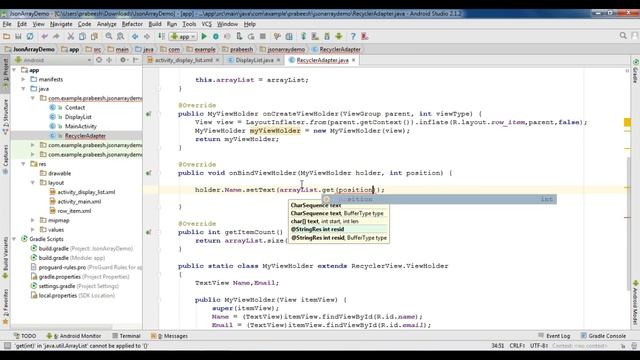Open the VCS menu
The width and height of the screenshot is (640, 360).
click(207, 24)
